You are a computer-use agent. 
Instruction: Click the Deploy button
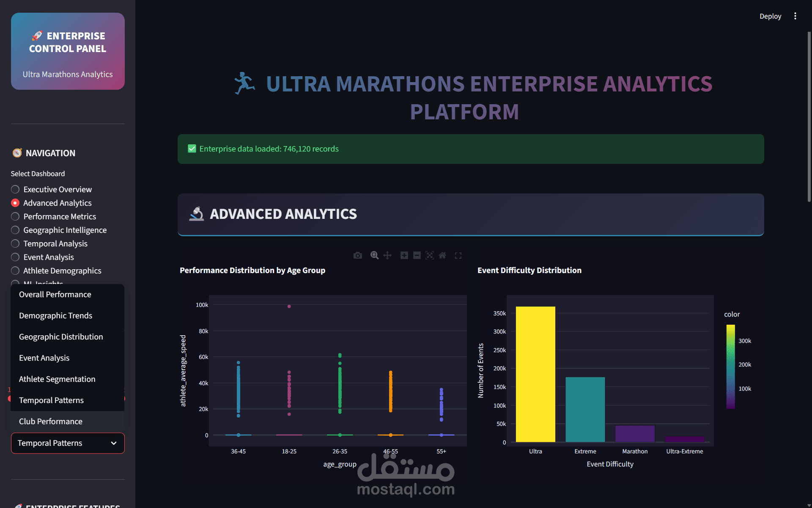(770, 16)
